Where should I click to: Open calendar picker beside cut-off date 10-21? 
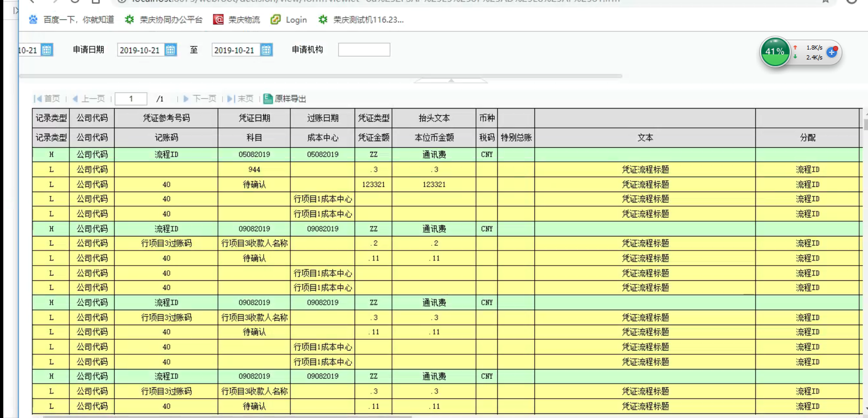click(x=47, y=50)
